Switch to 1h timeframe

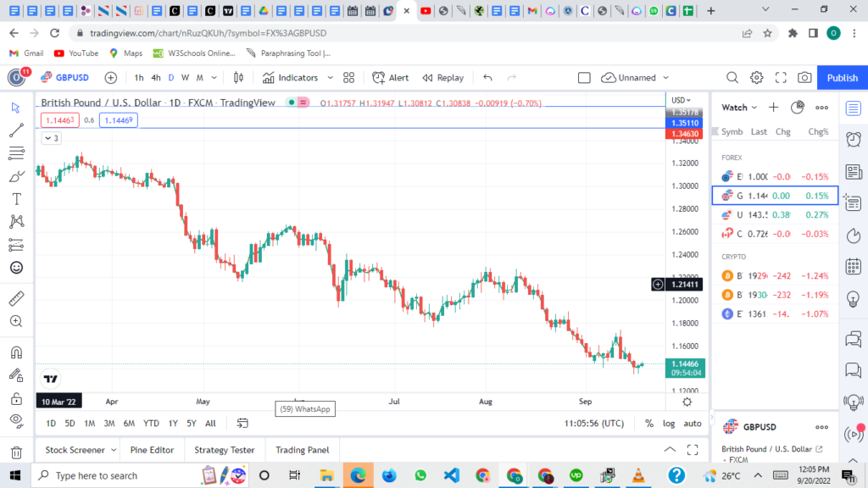(138, 77)
